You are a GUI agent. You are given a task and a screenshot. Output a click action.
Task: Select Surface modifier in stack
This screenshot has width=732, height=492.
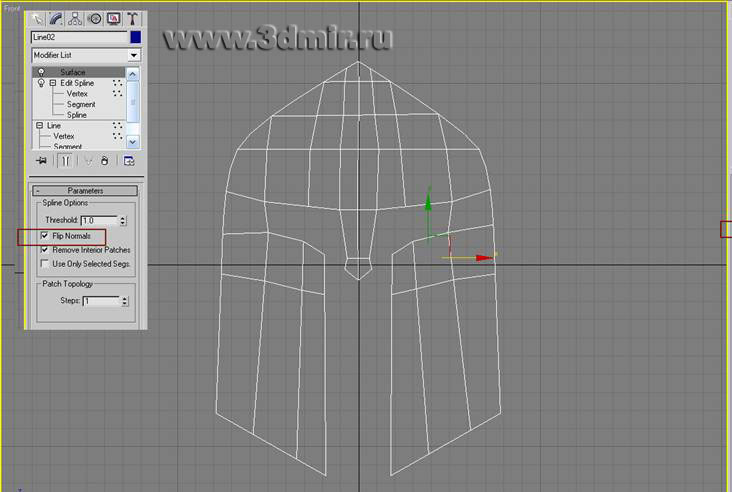[72, 72]
